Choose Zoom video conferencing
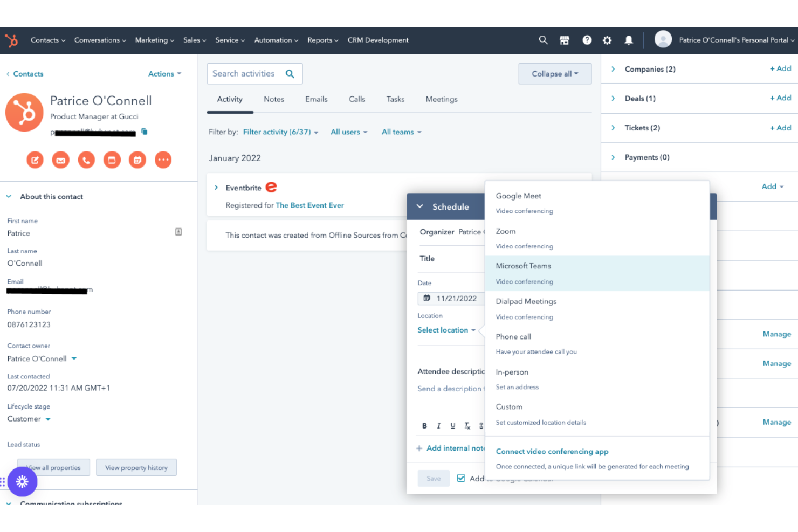The height and width of the screenshot is (532, 798). pos(597,238)
